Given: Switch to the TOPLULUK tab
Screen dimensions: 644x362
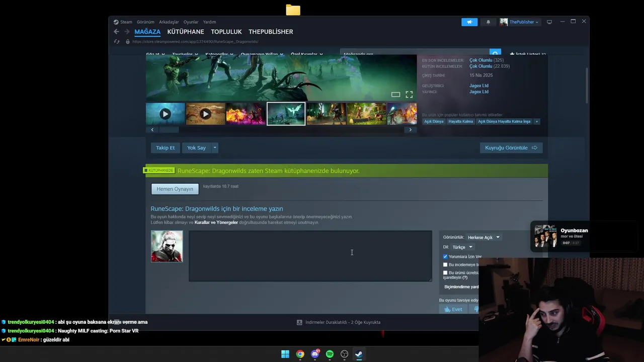Looking at the screenshot, I should (x=226, y=32).
